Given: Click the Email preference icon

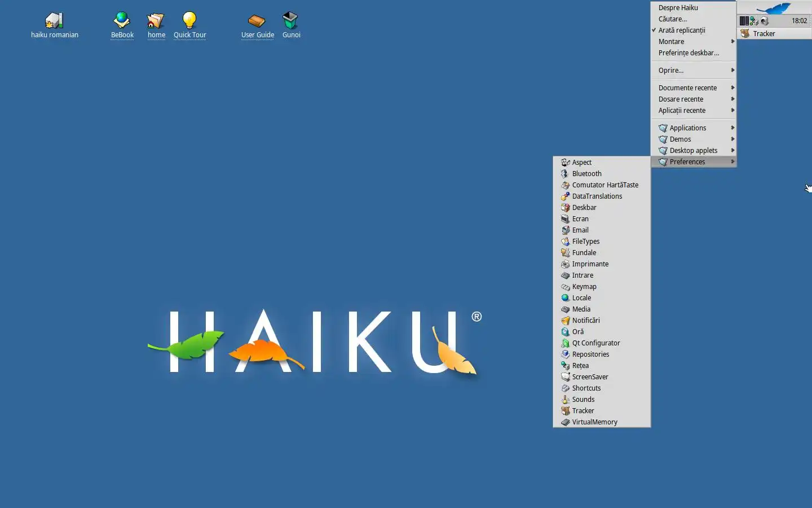Looking at the screenshot, I should pyautogui.click(x=565, y=230).
